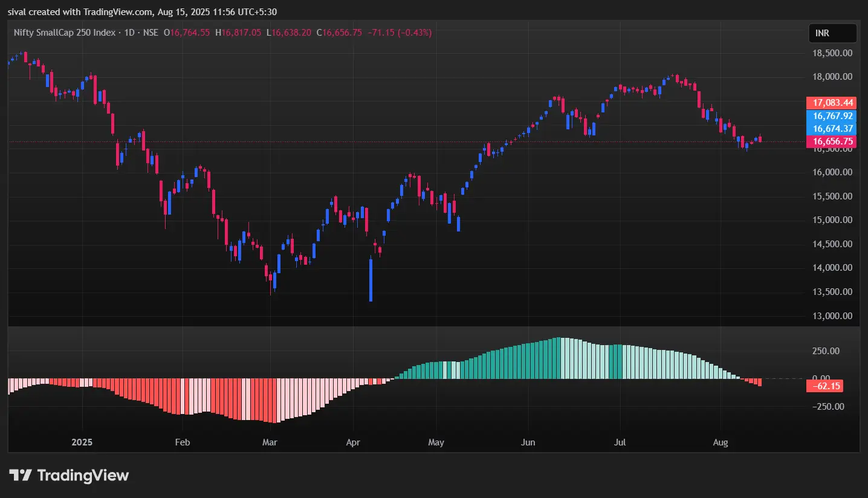The width and height of the screenshot is (868, 498).
Task: Click the blue 16,767.92 price label
Action: tap(832, 116)
